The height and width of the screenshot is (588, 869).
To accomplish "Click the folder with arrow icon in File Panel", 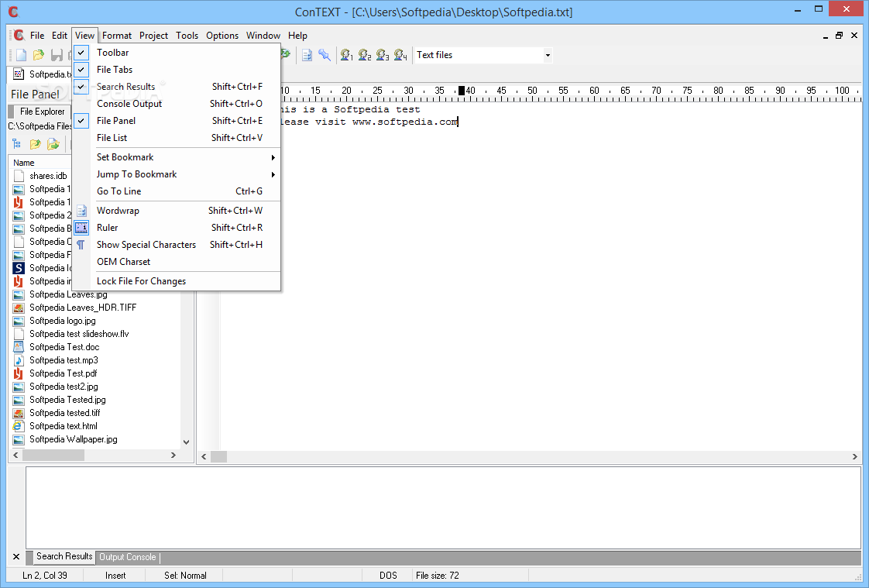I will tap(53, 144).
